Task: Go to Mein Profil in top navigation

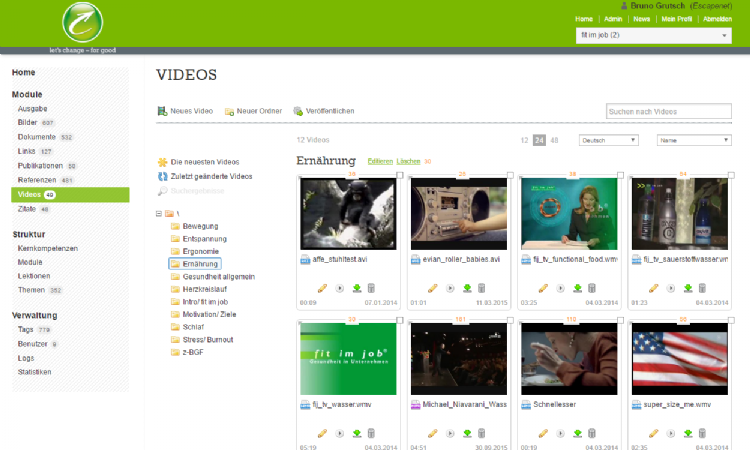Action: (x=676, y=19)
